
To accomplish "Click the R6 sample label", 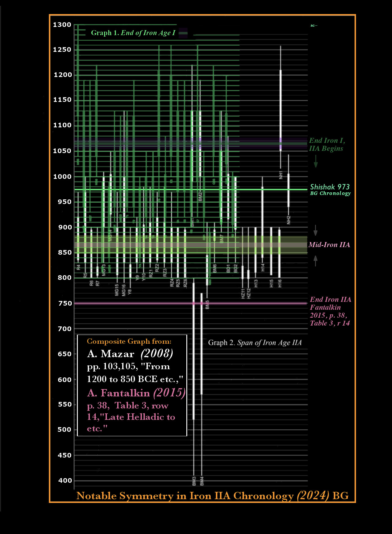I will (x=91, y=283).
